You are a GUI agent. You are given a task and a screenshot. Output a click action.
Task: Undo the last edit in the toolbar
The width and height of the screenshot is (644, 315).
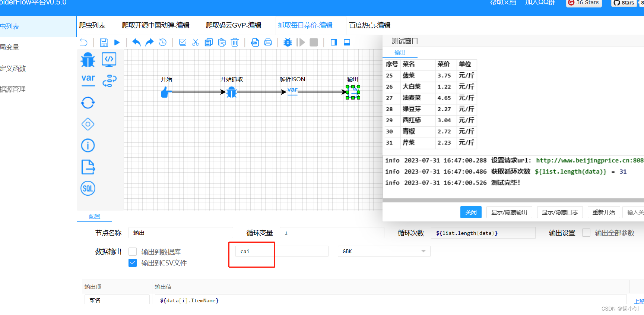(136, 42)
